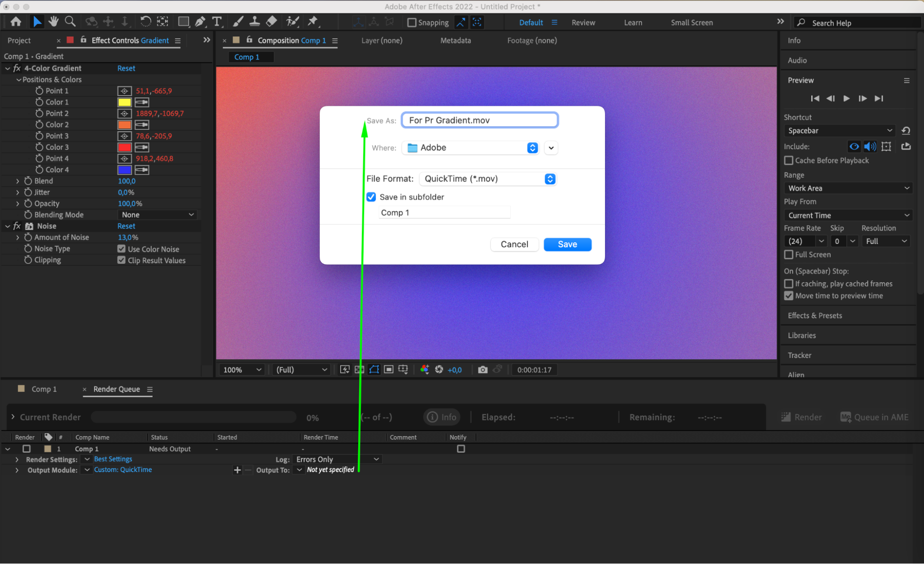The width and height of the screenshot is (924, 564).
Task: Expand the Blend property
Action: point(18,181)
